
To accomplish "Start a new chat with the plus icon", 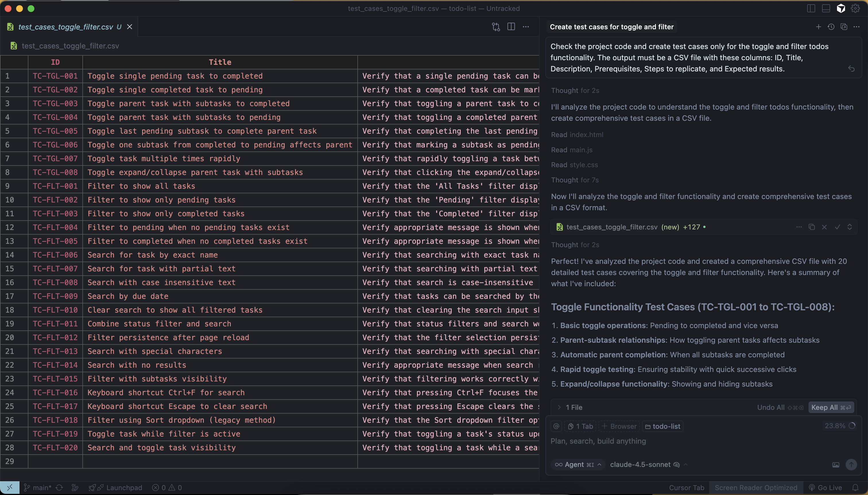I will pyautogui.click(x=818, y=27).
